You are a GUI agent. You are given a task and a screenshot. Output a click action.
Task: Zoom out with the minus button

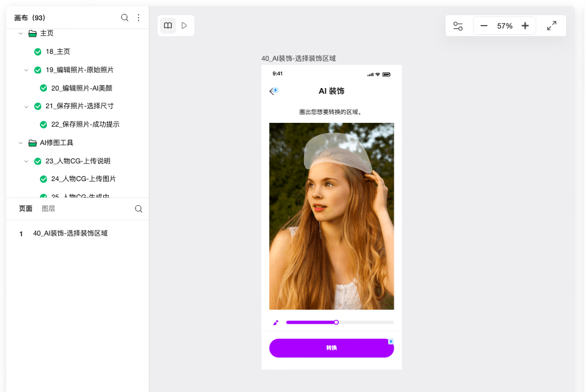click(x=484, y=26)
